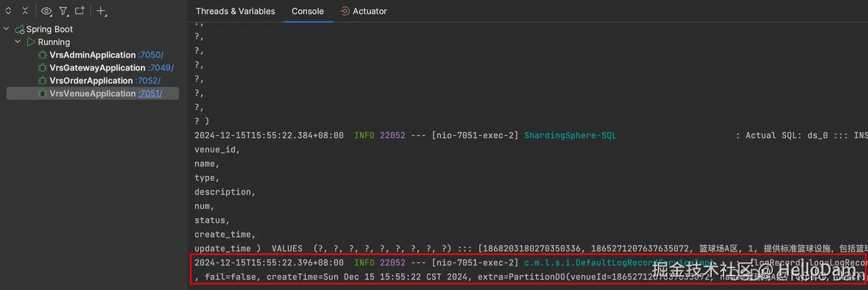Switch to the Threads & Variables tab

(x=235, y=11)
